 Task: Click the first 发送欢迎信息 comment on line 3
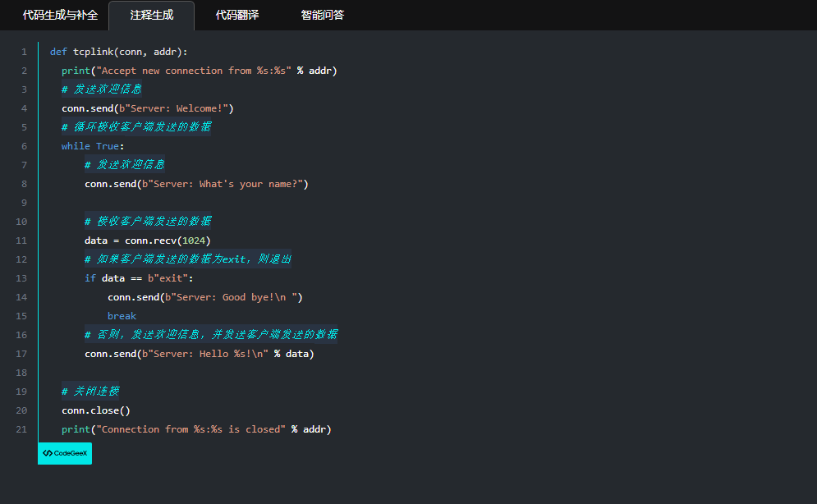101,89
